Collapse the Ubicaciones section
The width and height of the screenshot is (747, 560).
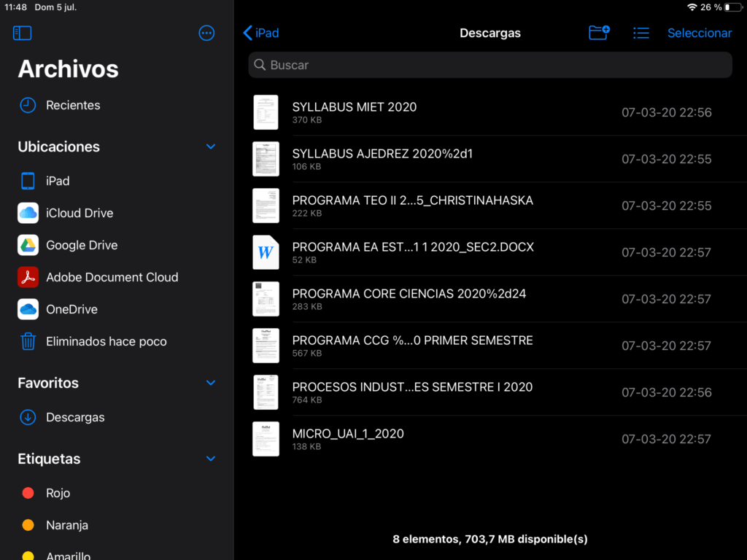coord(211,147)
